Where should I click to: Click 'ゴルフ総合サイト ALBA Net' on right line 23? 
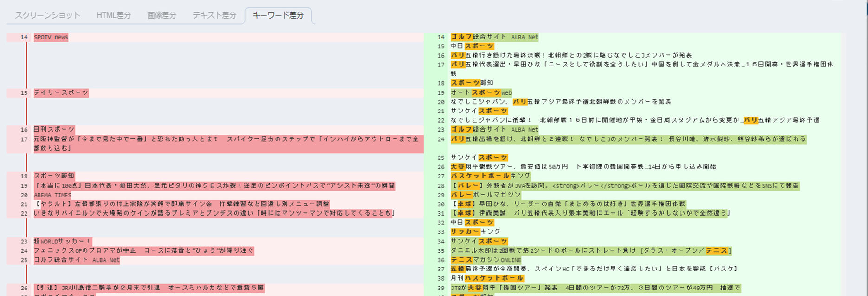click(x=494, y=130)
